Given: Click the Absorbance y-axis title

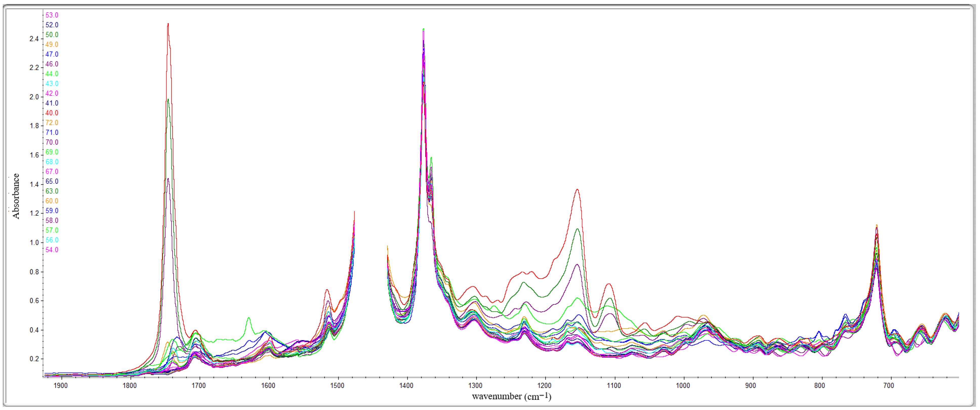Looking at the screenshot, I should [16, 196].
